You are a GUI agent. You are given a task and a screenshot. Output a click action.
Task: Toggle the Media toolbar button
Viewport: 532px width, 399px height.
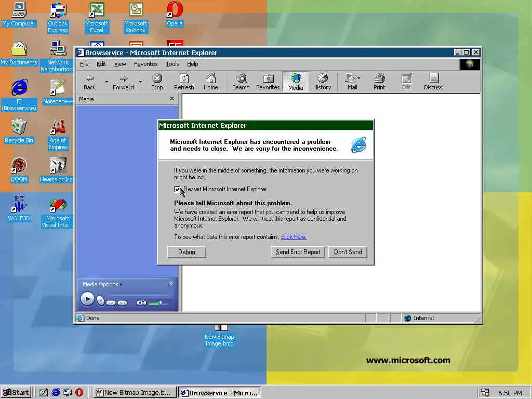[296, 82]
